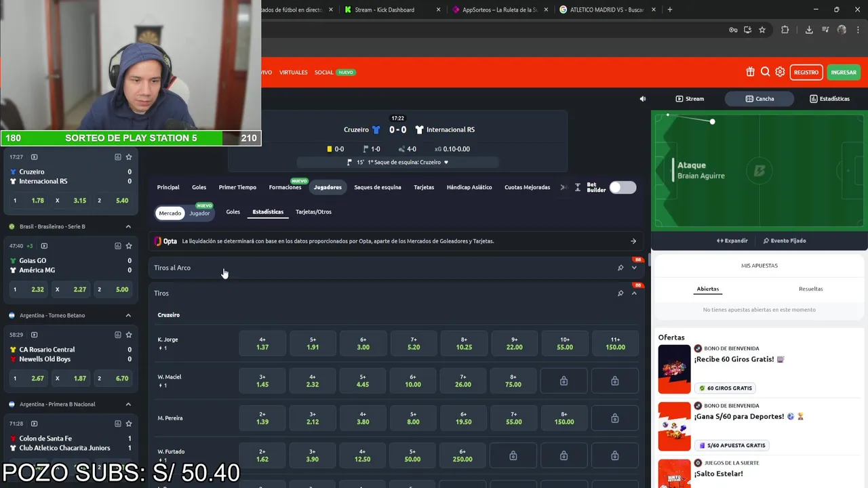
Task: Favorite the Colon de Santa Fe match
Action: [x=129, y=424]
